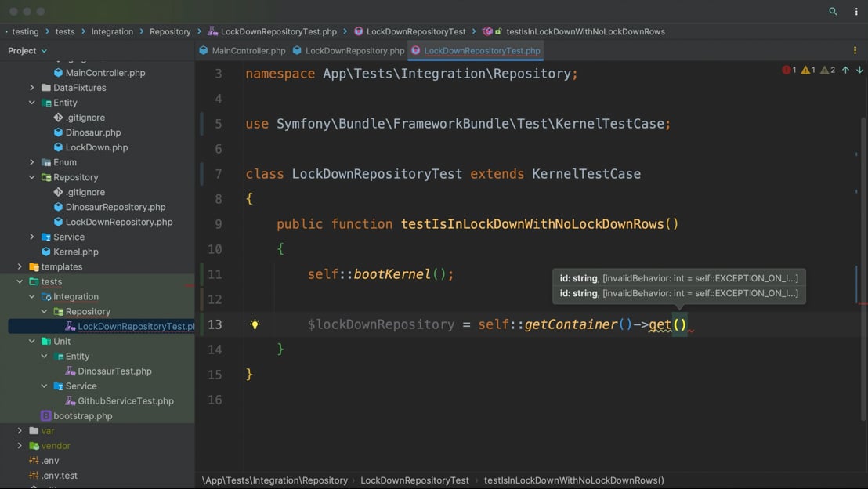Open the Project view dropdown
This screenshot has height=489, width=868.
(27, 50)
